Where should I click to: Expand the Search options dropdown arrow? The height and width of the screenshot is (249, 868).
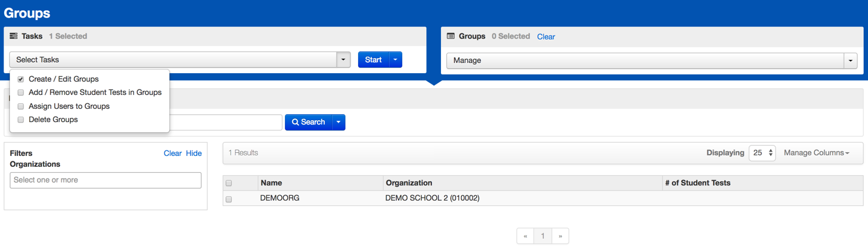[x=339, y=122]
